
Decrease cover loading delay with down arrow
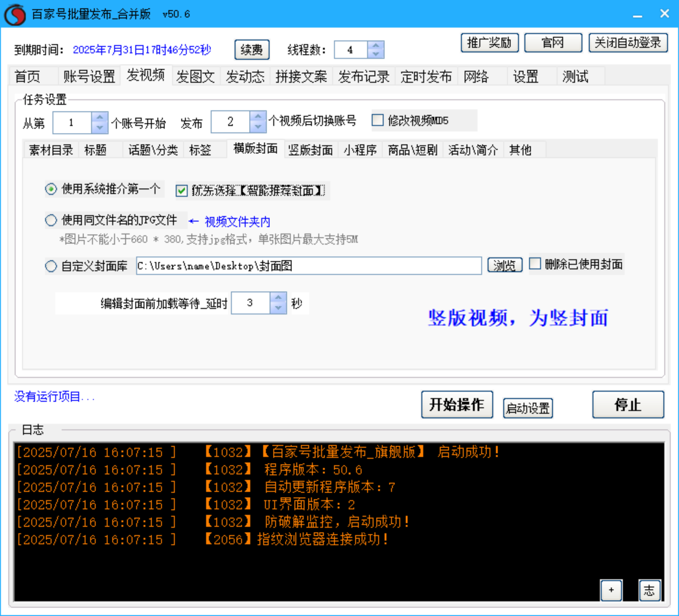coord(278,308)
